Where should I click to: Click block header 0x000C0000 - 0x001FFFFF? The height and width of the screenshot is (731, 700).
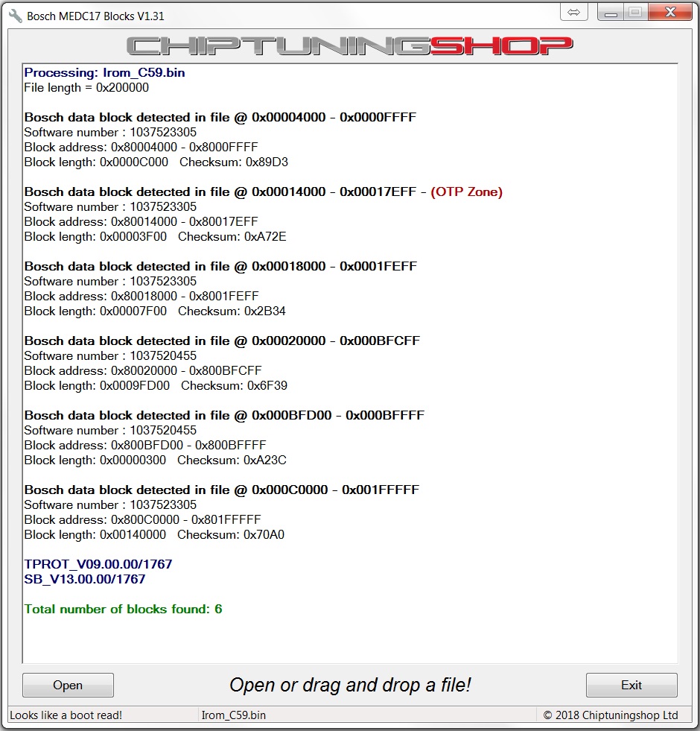coord(222,490)
